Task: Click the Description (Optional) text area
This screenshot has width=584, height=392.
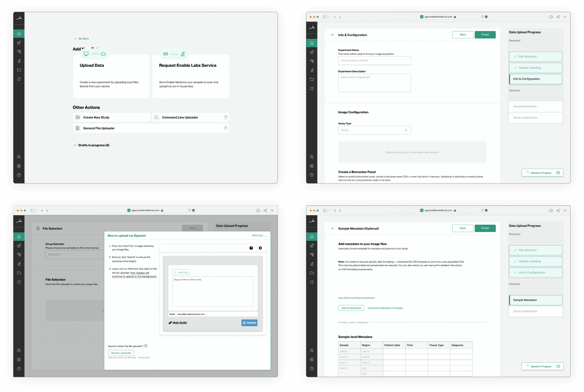Action: [375, 83]
